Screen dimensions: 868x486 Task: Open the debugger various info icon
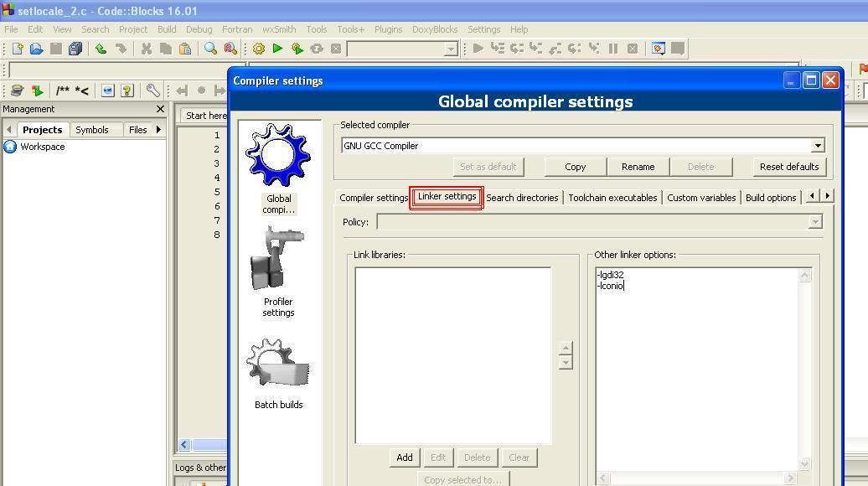click(x=678, y=49)
